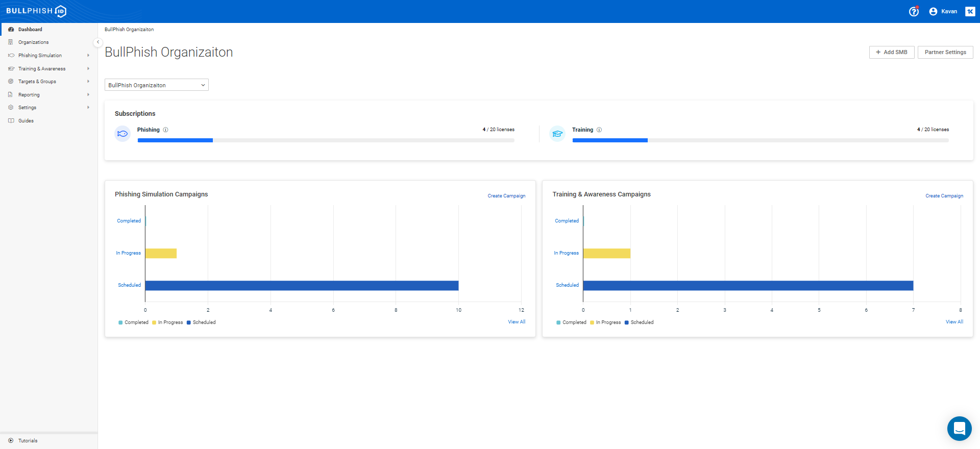Open Tutorials at the sidebar bottom
The image size is (980, 449).
28,441
